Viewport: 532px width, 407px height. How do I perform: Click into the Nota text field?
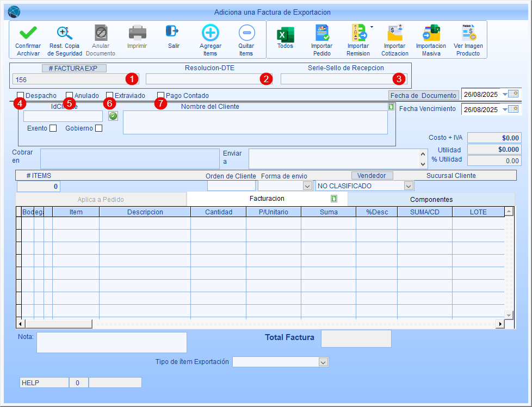tap(112, 342)
